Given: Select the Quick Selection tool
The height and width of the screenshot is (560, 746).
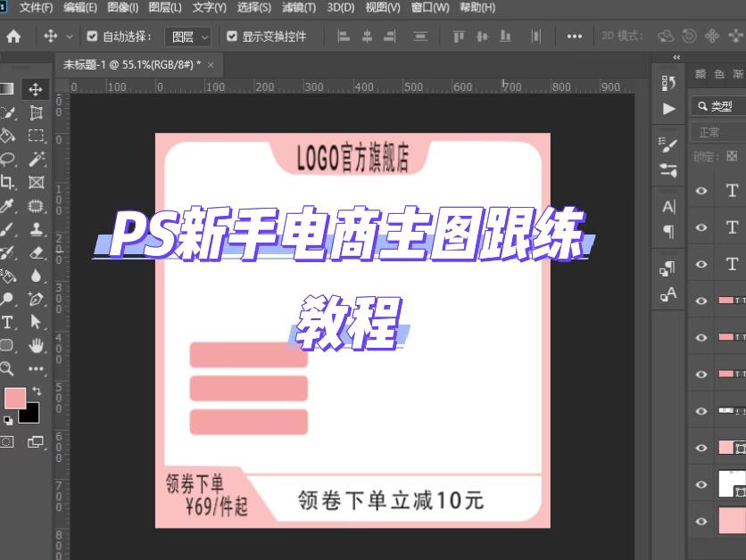Looking at the screenshot, I should coord(6,112).
